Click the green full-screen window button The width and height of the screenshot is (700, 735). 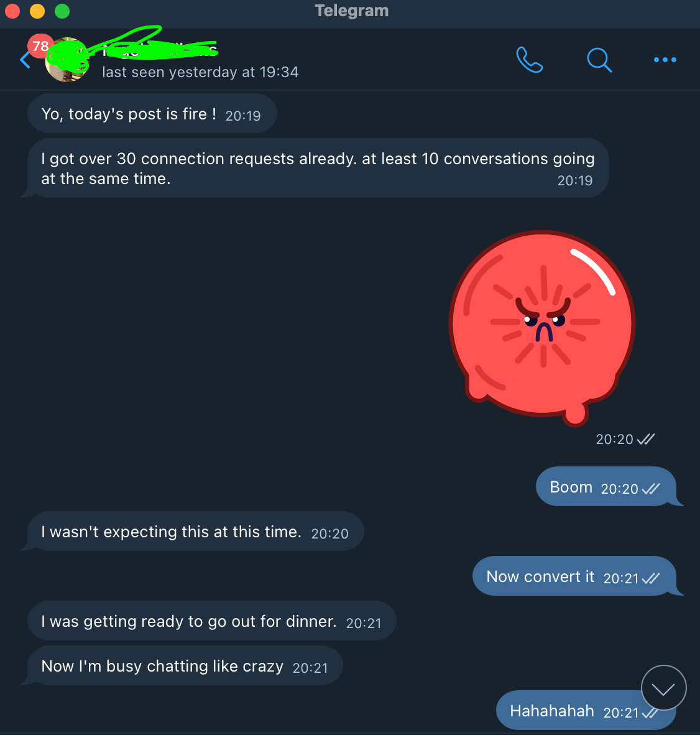(62, 11)
